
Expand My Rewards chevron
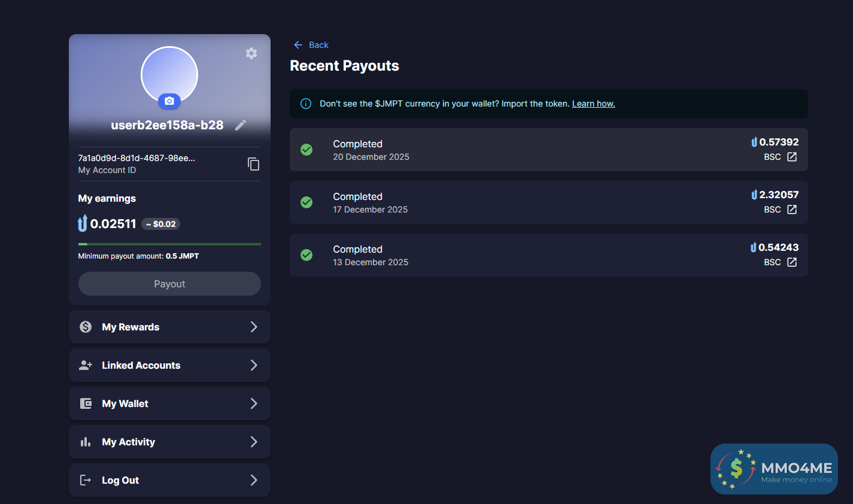coord(254,327)
